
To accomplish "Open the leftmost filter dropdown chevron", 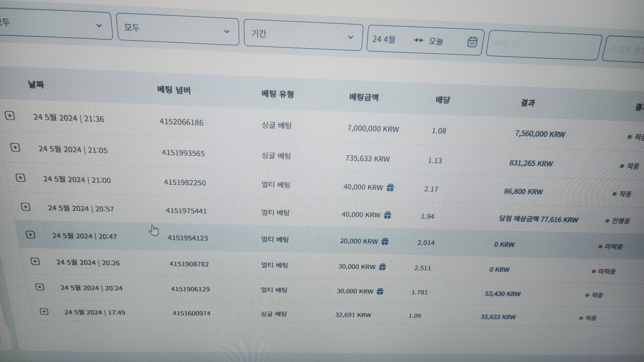I will point(99,25).
